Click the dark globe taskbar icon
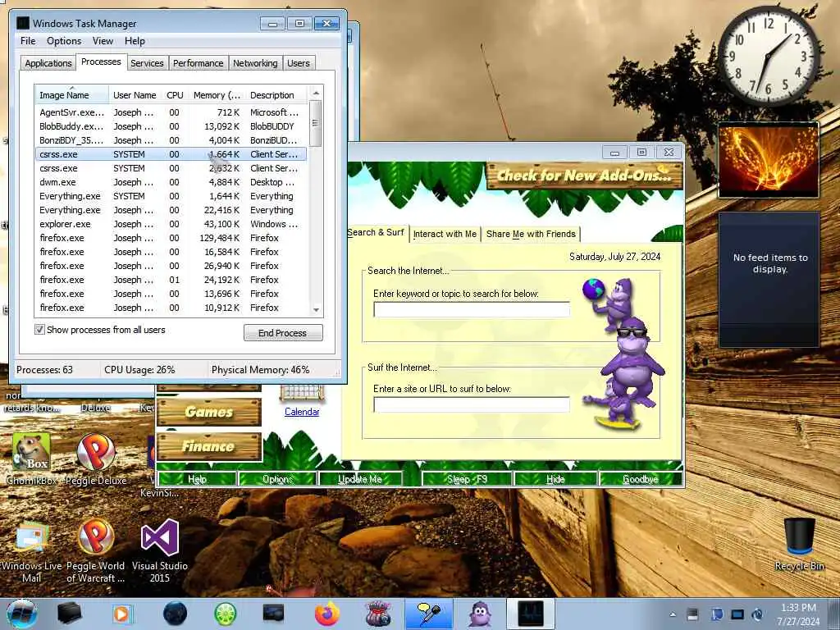 click(176, 614)
